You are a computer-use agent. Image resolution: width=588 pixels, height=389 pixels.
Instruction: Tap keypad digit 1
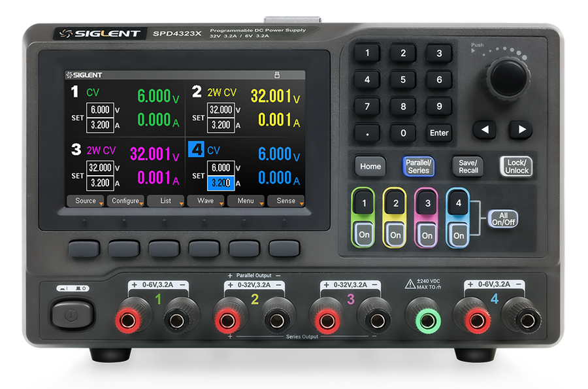(x=367, y=53)
